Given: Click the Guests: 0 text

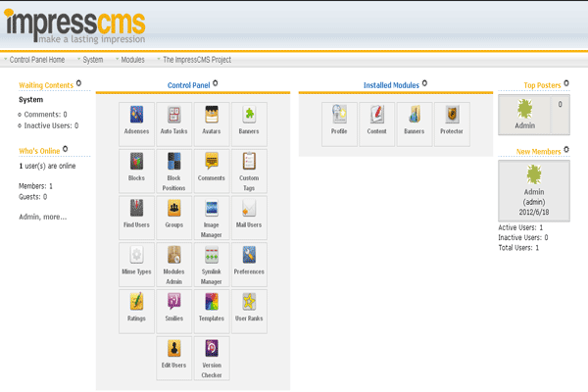Looking at the screenshot, I should tap(33, 197).
